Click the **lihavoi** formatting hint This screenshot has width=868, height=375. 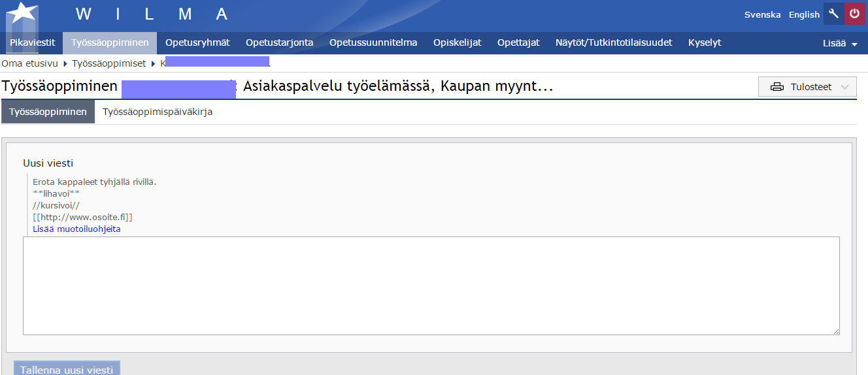coord(56,194)
